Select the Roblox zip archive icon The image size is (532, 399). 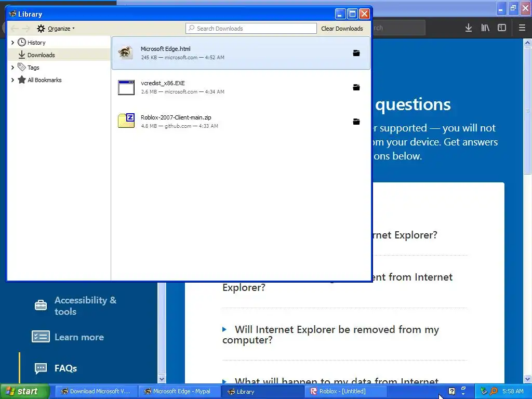(126, 121)
